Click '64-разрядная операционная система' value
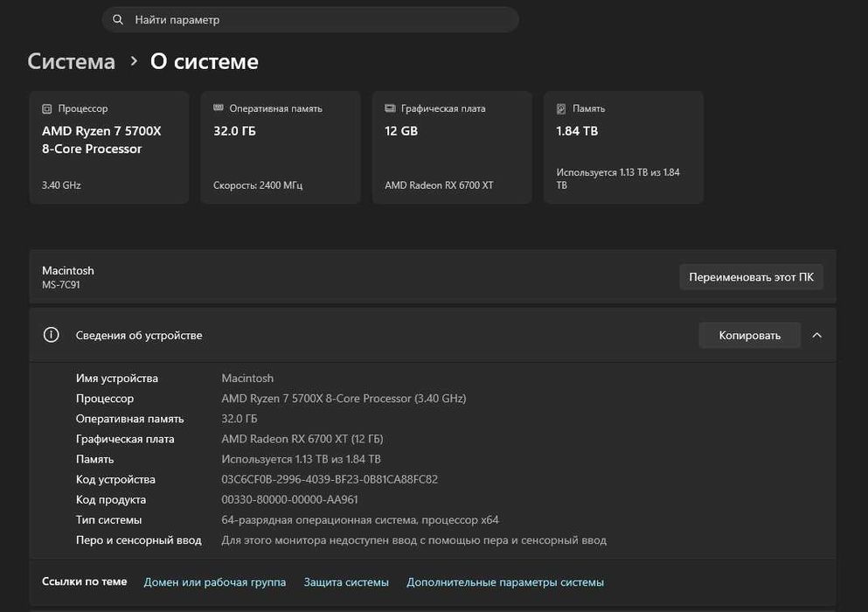This screenshot has height=612, width=868. click(360, 519)
